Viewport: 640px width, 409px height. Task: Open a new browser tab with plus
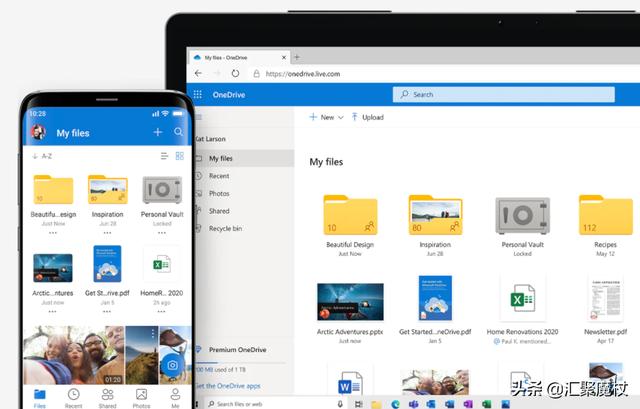pos(297,57)
